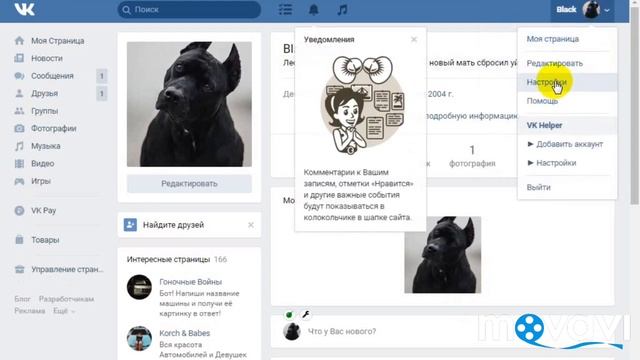Click the 1 фотография counter

[x=472, y=156]
